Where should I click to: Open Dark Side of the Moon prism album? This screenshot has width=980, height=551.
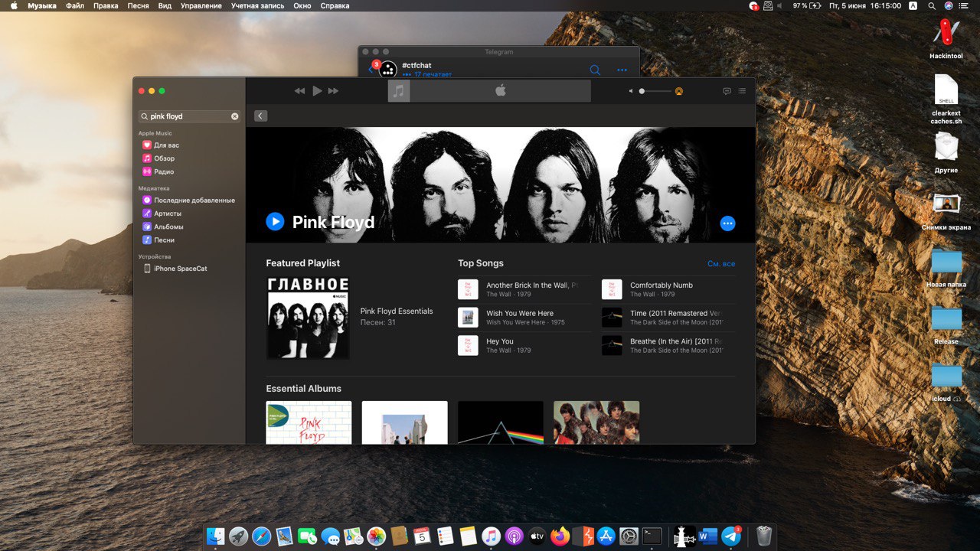pos(501,422)
